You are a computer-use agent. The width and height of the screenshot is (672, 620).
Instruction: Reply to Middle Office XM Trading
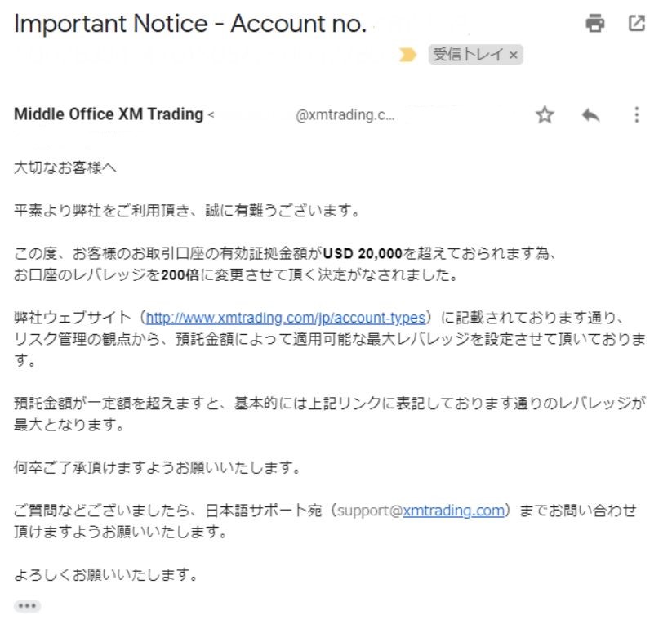(x=592, y=114)
